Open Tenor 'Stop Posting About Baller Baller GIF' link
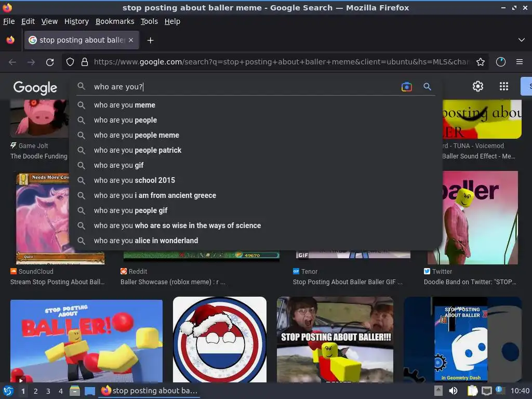This screenshot has width=532, height=399. pos(348,282)
